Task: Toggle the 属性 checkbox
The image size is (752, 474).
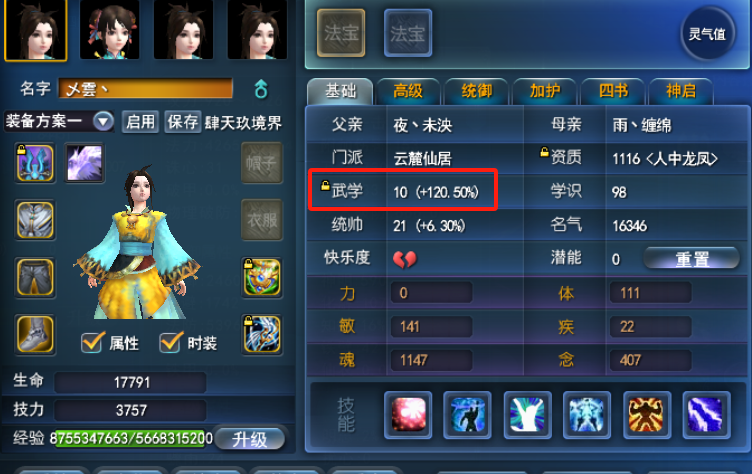Action: (92, 342)
